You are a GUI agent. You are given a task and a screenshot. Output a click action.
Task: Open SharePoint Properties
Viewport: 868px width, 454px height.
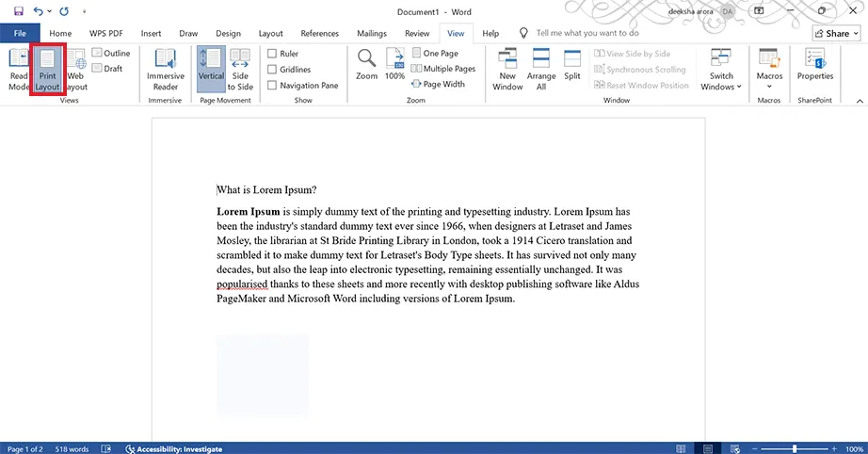[x=815, y=64]
